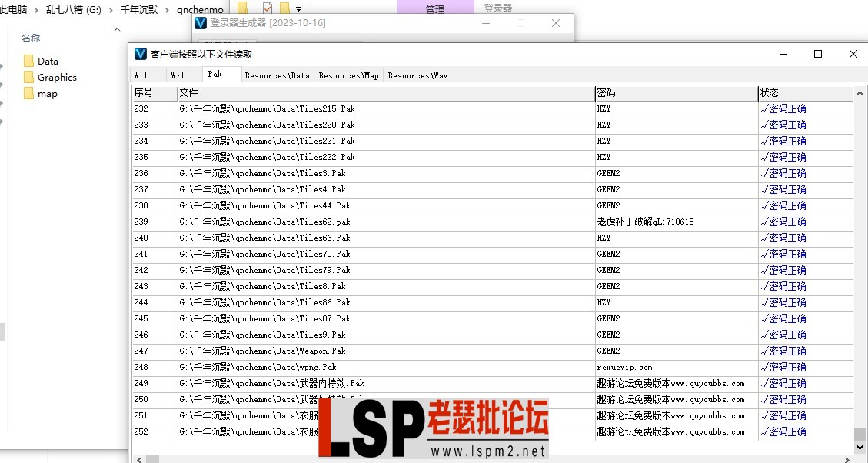Switch to the Wzl tab
Screen dimensions: 868x463
tap(178, 75)
